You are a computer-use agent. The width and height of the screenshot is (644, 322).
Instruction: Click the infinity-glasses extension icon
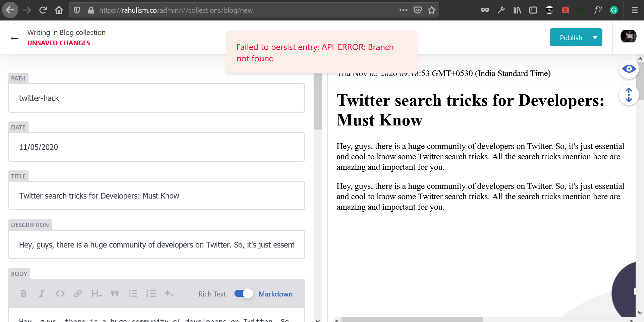click(485, 10)
